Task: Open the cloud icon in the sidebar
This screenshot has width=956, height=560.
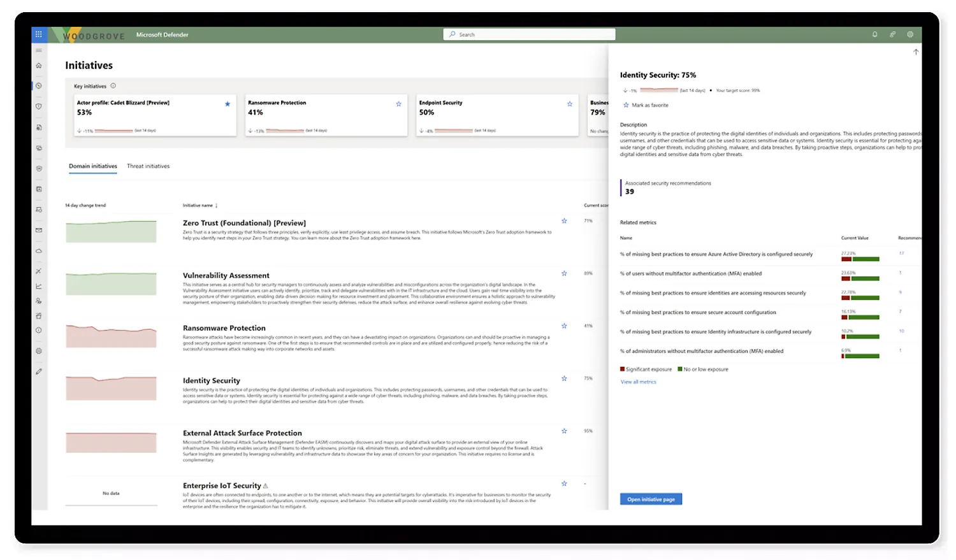Action: coord(39,251)
